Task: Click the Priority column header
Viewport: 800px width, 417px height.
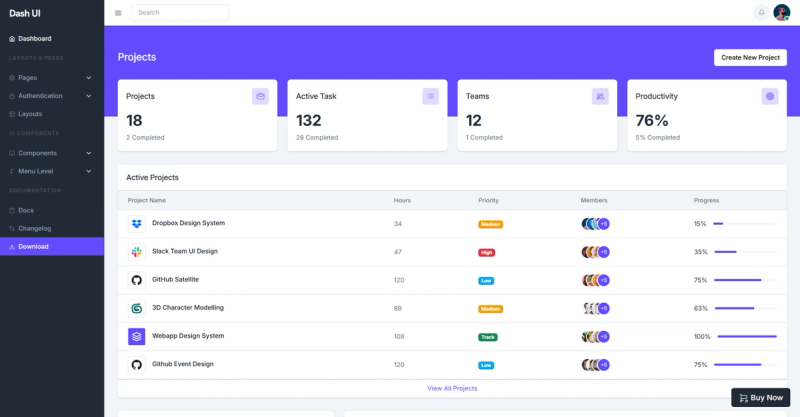Action: (488, 201)
